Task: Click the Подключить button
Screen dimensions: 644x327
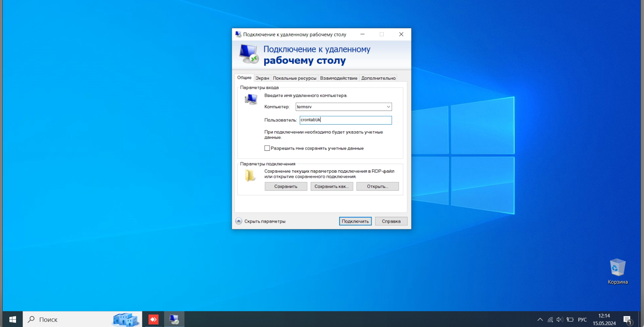Action: point(355,221)
